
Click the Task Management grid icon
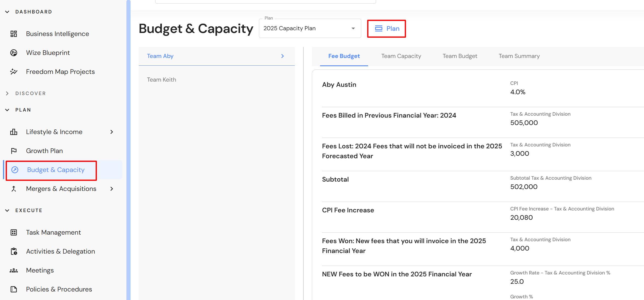[14, 232]
